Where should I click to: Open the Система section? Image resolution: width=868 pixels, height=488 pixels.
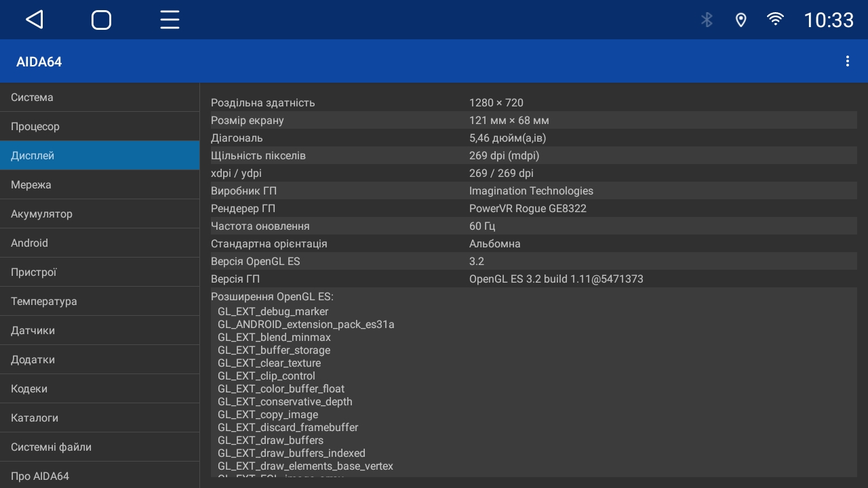click(x=100, y=98)
